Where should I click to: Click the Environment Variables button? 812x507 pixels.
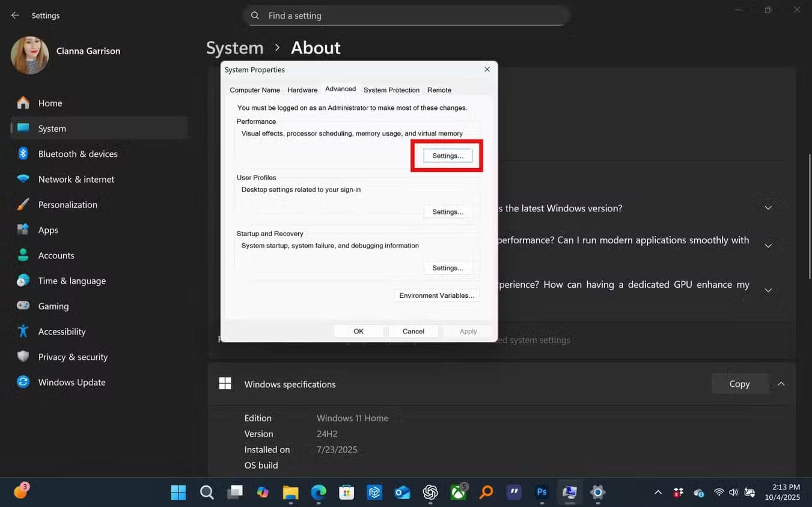click(436, 296)
